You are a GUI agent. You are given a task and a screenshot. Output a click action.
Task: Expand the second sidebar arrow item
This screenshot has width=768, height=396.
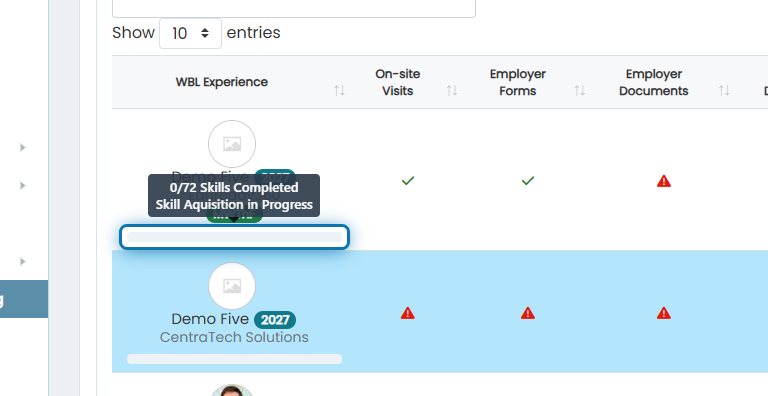pyautogui.click(x=23, y=185)
